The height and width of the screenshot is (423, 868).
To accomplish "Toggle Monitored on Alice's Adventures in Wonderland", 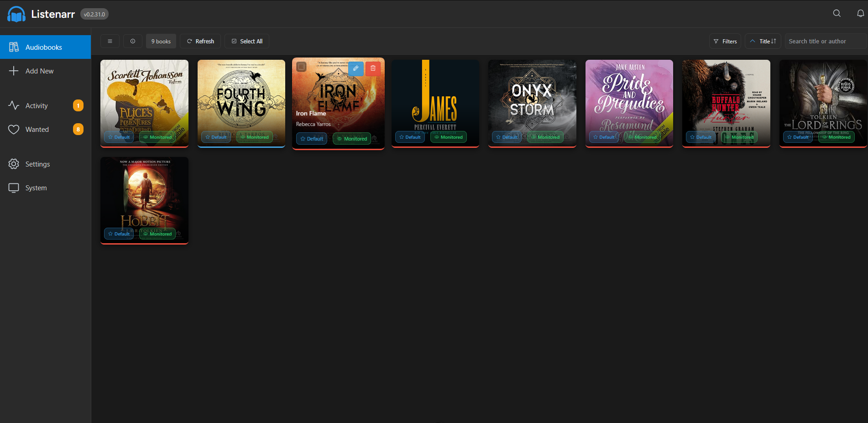I will [157, 137].
